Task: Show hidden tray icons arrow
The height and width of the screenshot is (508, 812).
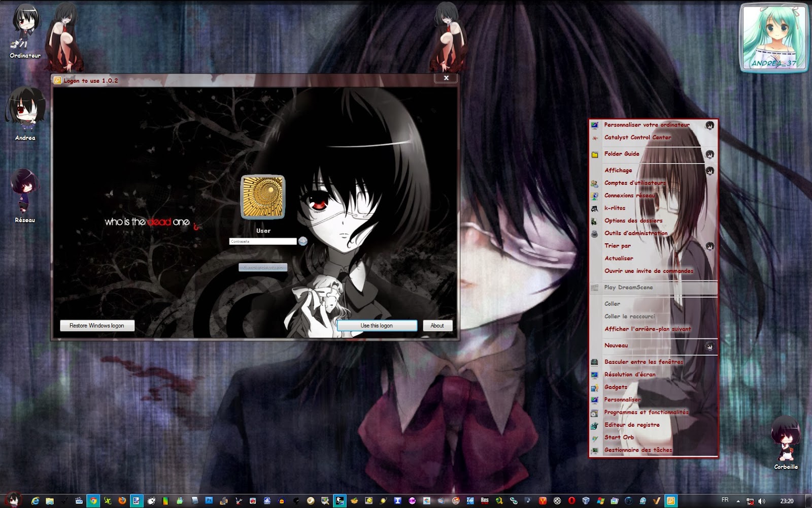Action: (738, 501)
